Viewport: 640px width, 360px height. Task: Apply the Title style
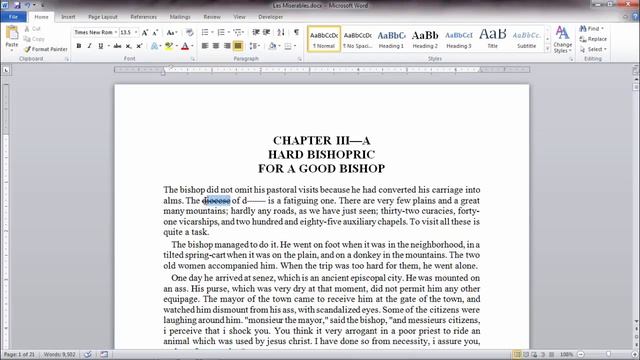point(493,39)
